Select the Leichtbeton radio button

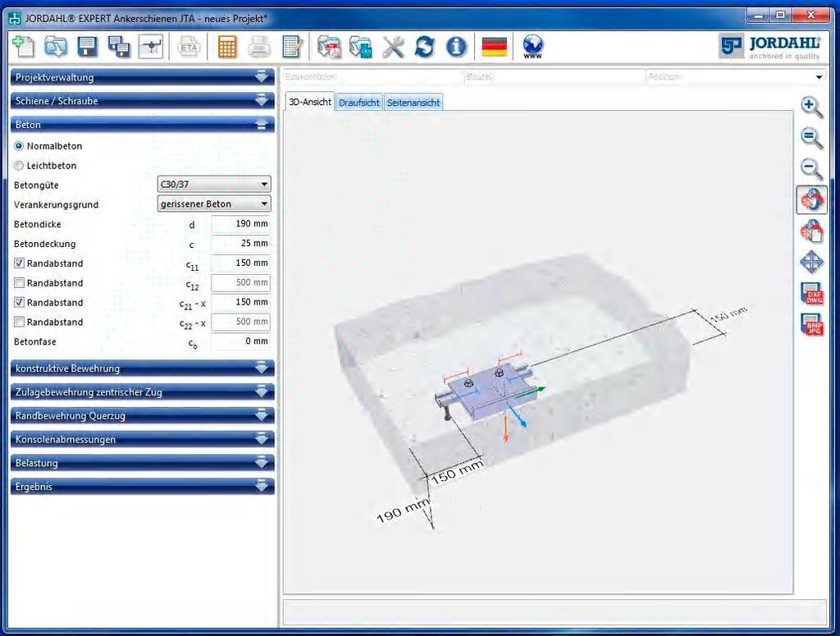(x=19, y=166)
